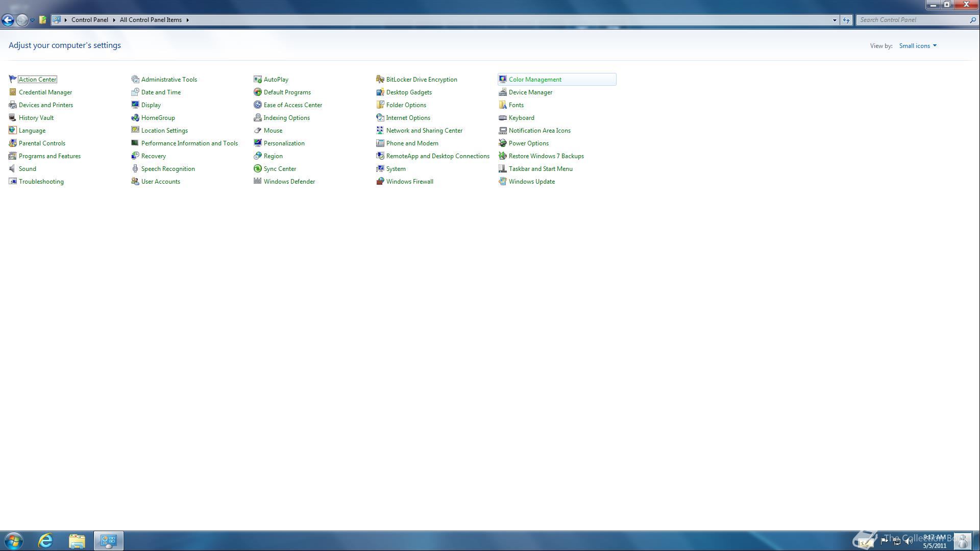Image resolution: width=980 pixels, height=551 pixels.
Task: Click the Action Center flag icon
Action: (x=13, y=79)
